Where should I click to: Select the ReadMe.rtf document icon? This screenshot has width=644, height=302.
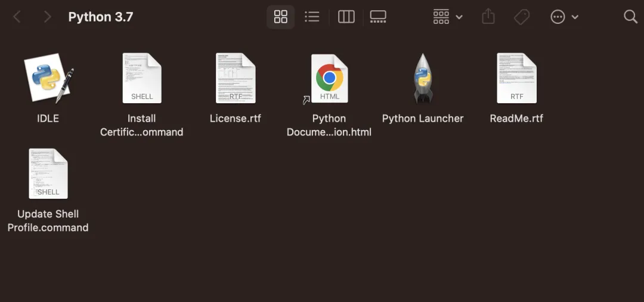516,78
